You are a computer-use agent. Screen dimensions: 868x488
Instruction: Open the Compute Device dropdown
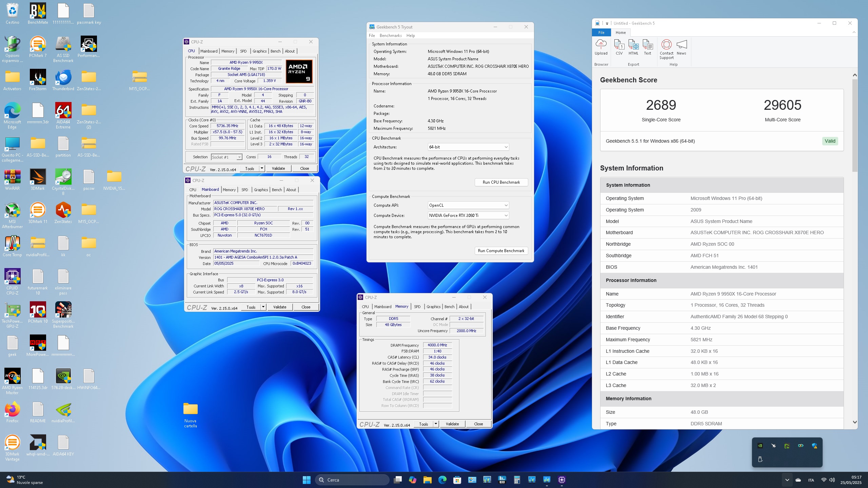point(468,215)
